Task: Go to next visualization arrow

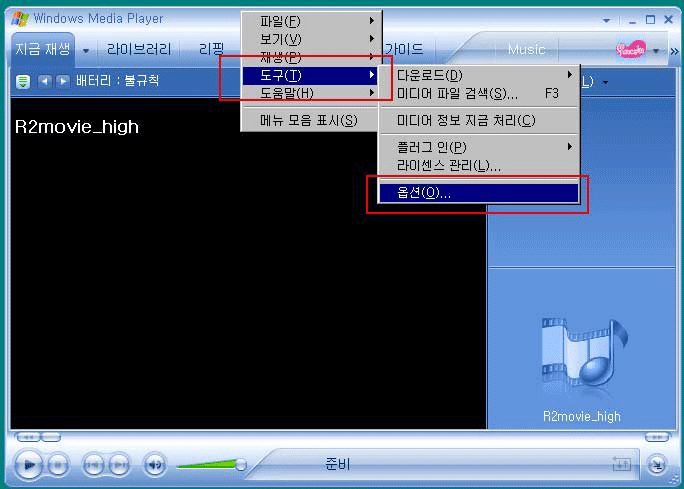Action: 63,81
